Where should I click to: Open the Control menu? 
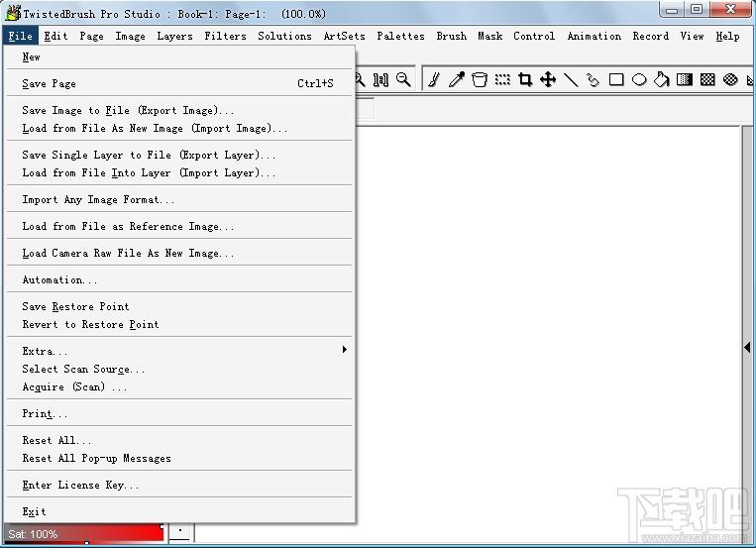point(534,37)
